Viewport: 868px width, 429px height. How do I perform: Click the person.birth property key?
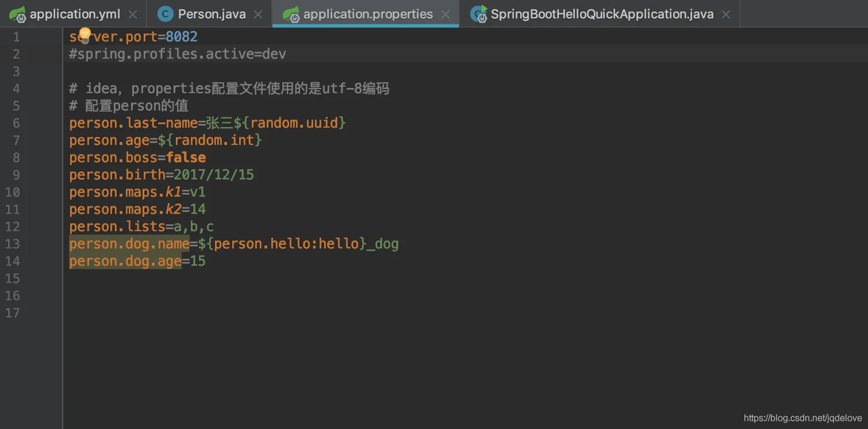(117, 175)
